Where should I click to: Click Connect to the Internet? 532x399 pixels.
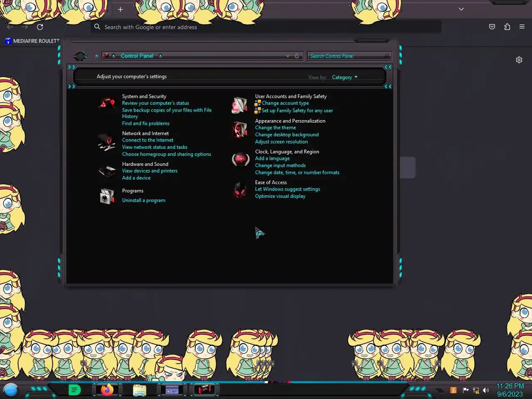tap(148, 140)
